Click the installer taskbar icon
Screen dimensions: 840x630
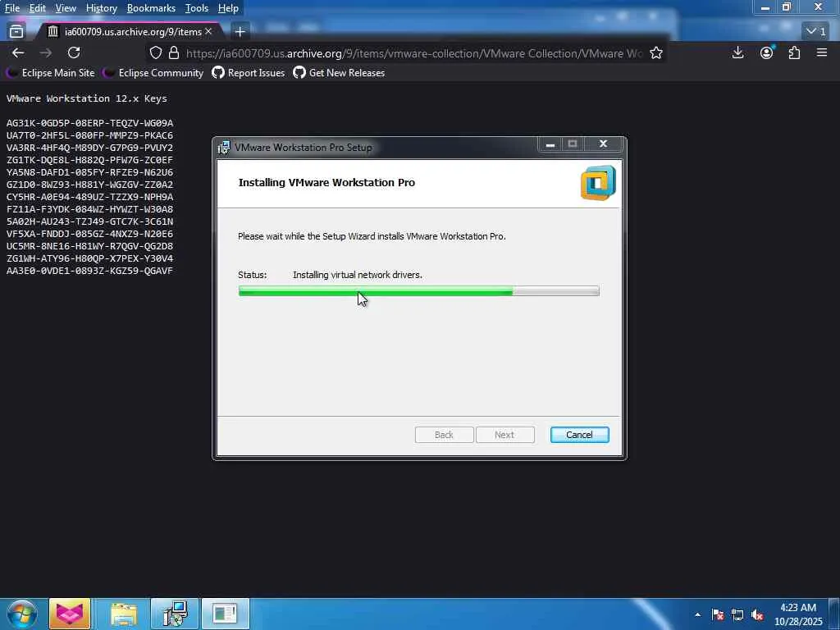point(175,614)
